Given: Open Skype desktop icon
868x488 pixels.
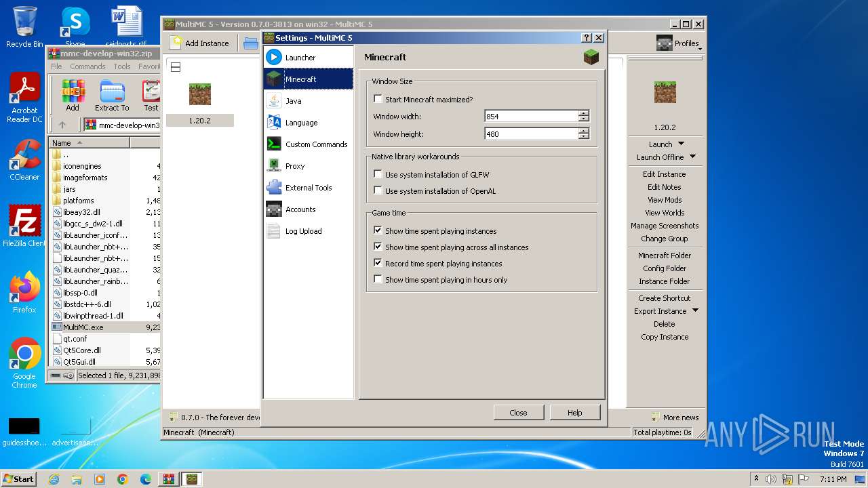Looking at the screenshot, I should pos(75,27).
